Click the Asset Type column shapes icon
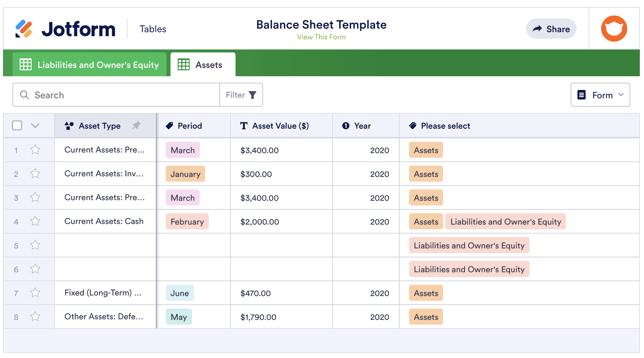 (69, 126)
